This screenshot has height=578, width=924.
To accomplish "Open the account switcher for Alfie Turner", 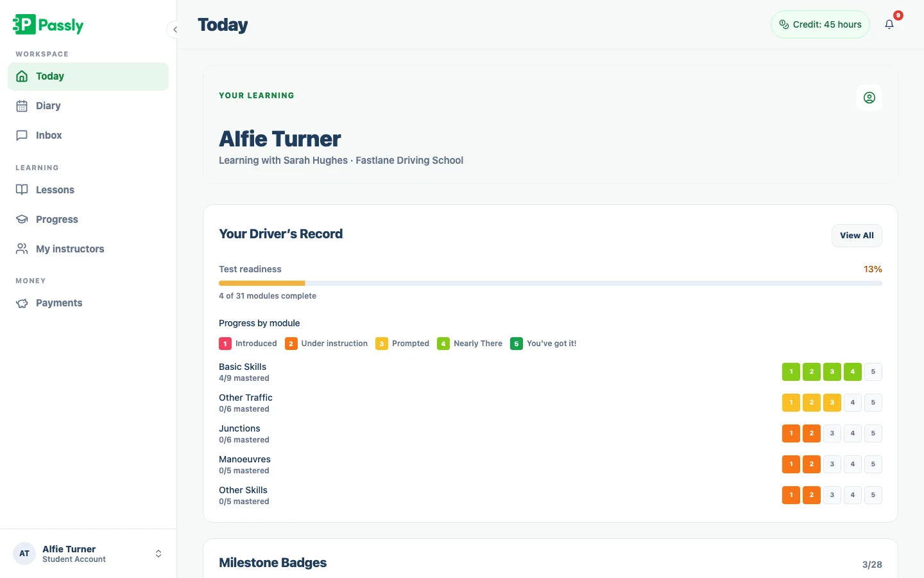I will [88, 554].
